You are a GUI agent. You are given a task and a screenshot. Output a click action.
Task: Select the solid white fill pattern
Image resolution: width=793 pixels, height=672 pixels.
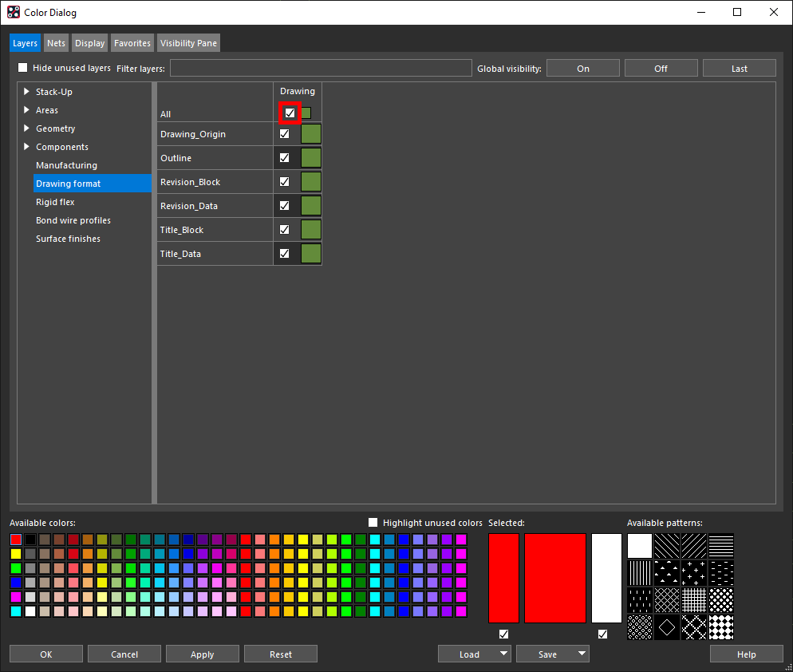[640, 546]
